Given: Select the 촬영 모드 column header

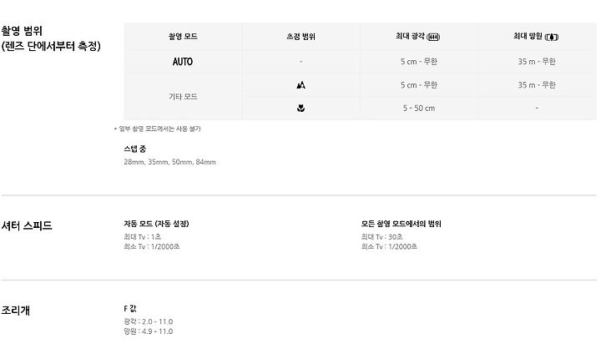Looking at the screenshot, I should tap(183, 37).
